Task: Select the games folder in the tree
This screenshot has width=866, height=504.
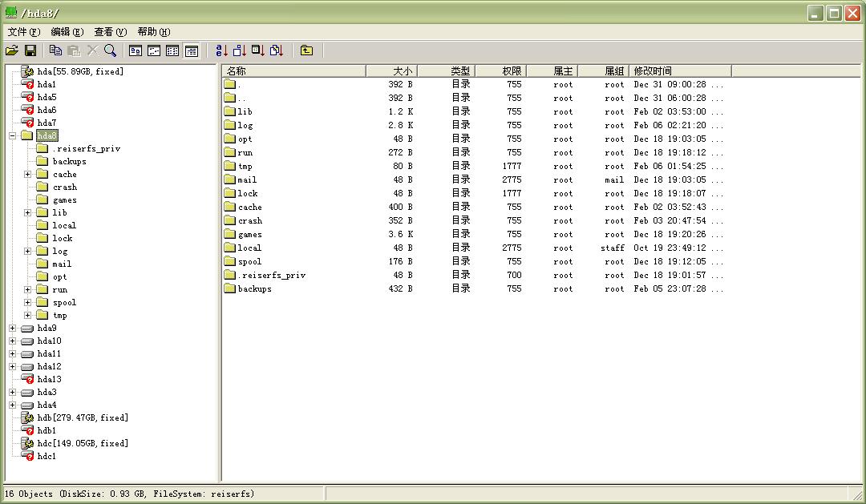Action: click(65, 200)
